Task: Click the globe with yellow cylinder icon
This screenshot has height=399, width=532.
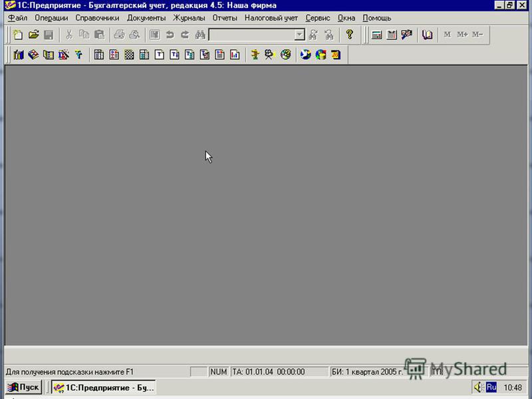Action: click(321, 55)
